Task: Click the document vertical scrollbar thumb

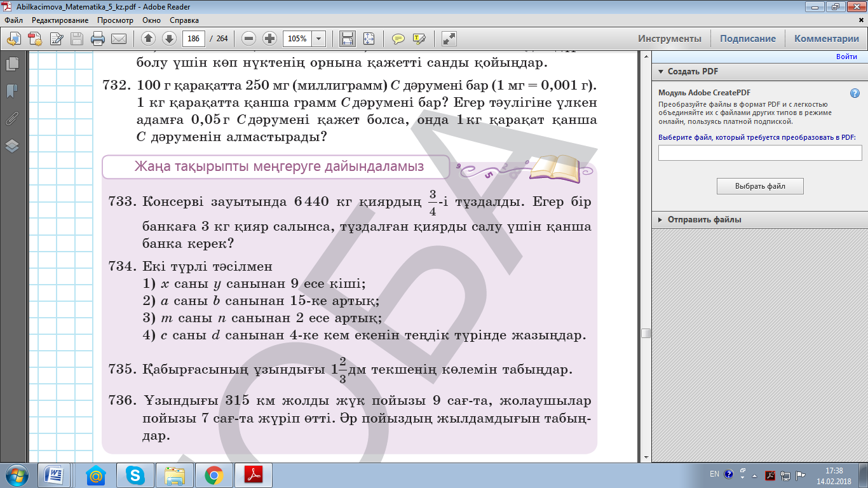Action: click(646, 333)
